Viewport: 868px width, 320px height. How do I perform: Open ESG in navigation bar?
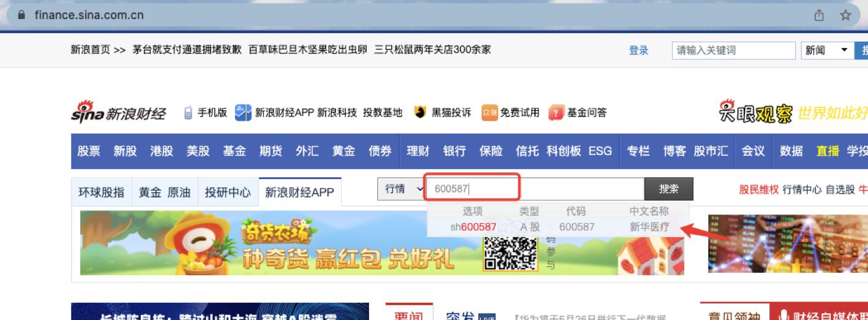point(600,151)
